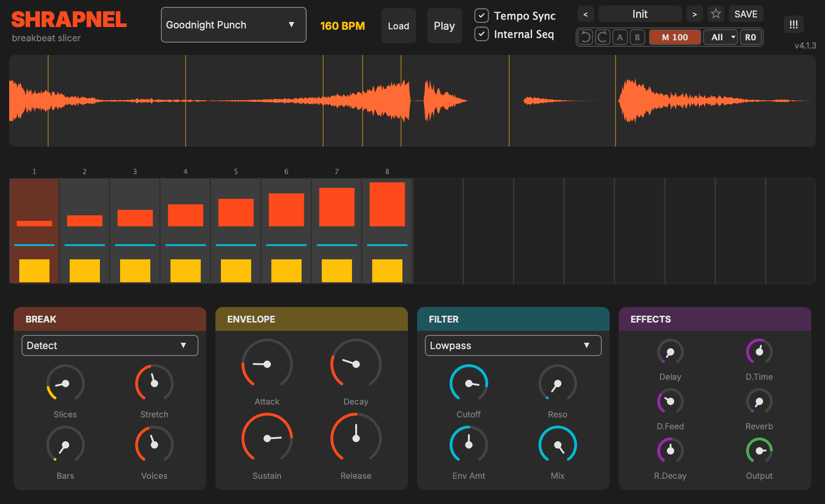Click the undo arrow icon
The image size is (825, 504).
click(585, 37)
